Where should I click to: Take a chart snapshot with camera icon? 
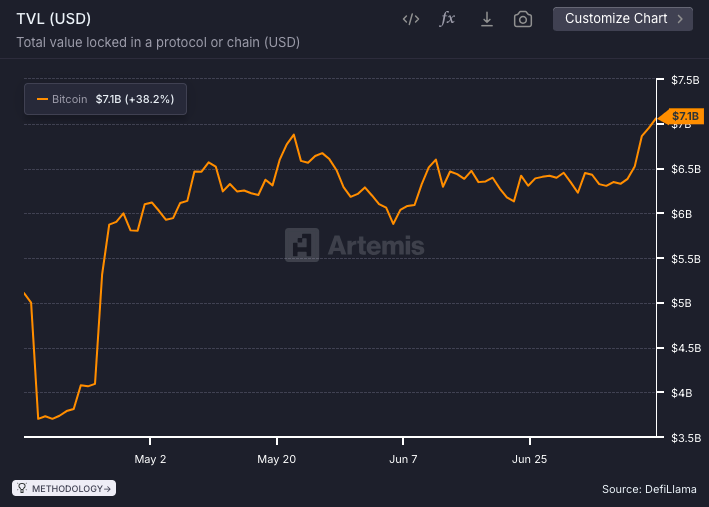click(x=523, y=19)
